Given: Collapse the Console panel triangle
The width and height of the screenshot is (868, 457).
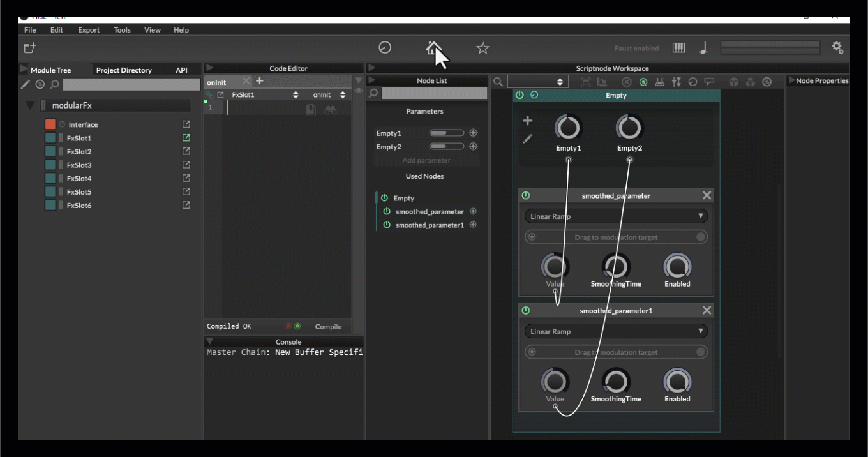Looking at the screenshot, I should pos(210,341).
